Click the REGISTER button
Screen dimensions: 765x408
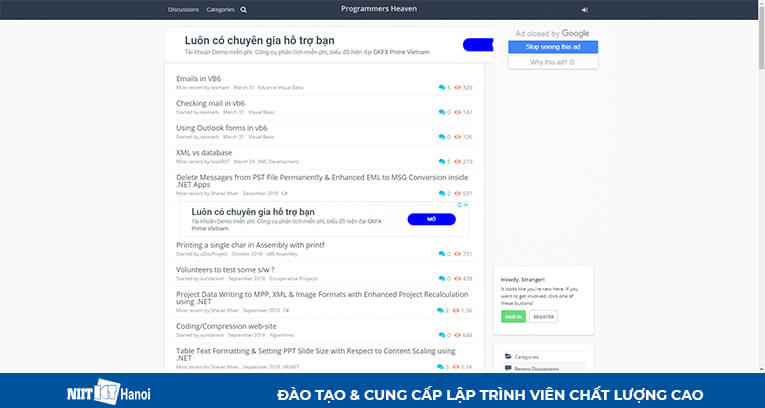coord(544,317)
